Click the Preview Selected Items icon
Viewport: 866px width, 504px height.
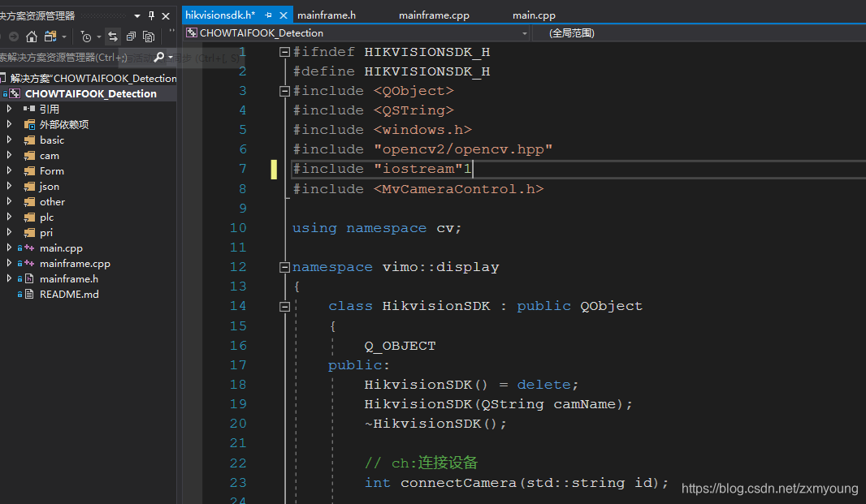click(x=148, y=37)
